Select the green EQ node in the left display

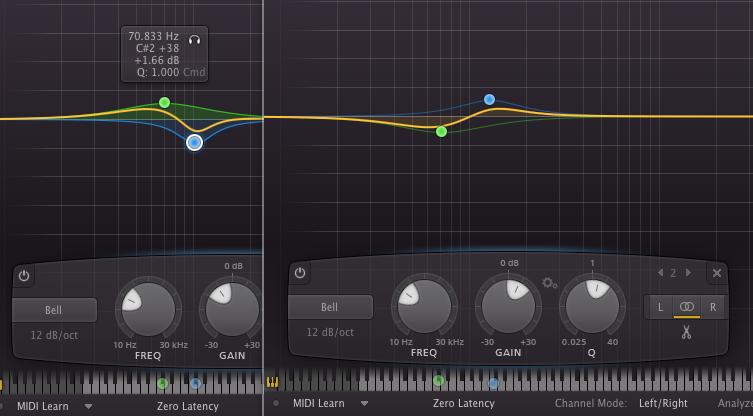click(x=164, y=102)
